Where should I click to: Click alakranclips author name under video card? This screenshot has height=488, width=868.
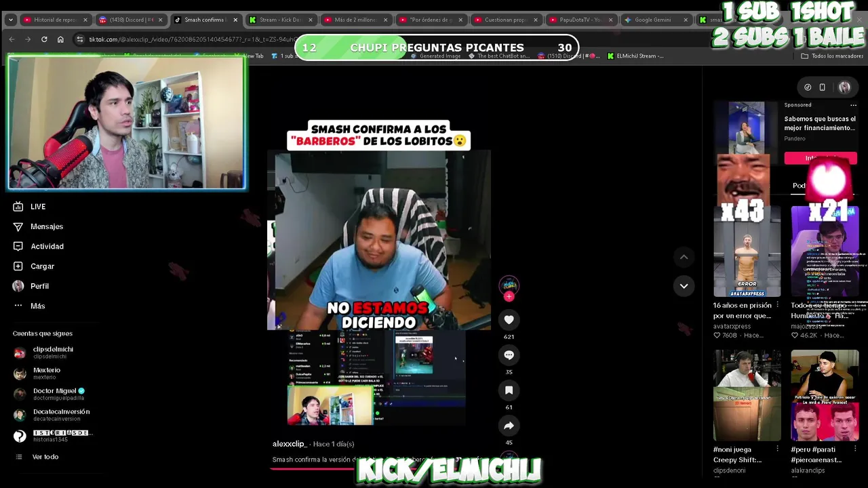tap(808, 470)
